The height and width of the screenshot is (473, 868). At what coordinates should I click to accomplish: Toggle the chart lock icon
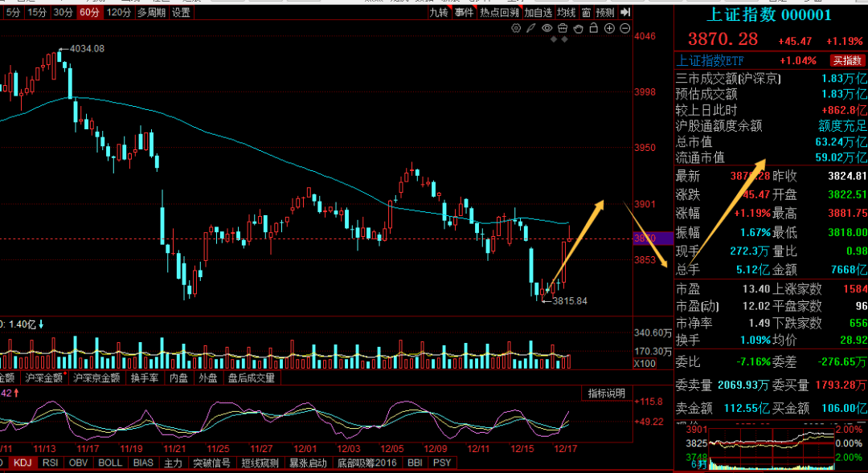click(x=594, y=28)
